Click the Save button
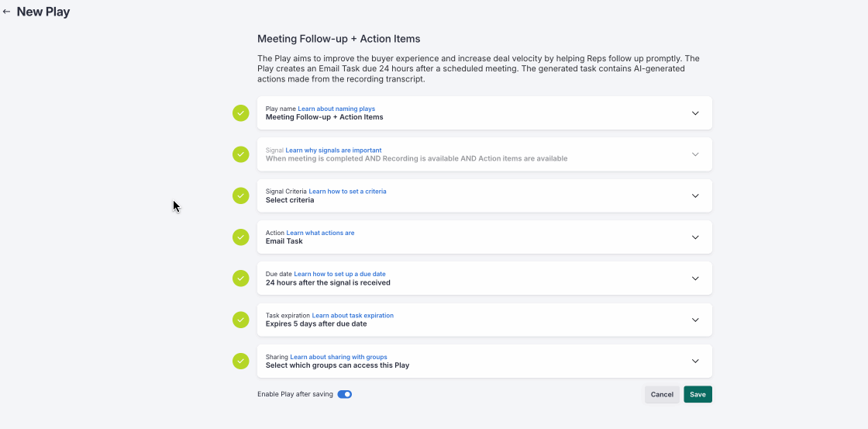868x429 pixels. click(697, 395)
